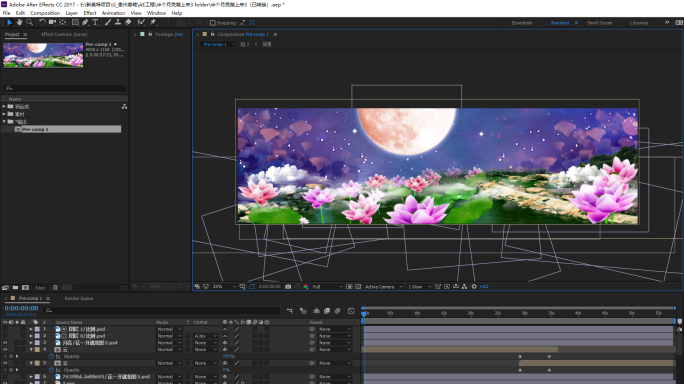Collapse layer 4 properties triangle
The image size is (684, 384).
tap(31, 350)
